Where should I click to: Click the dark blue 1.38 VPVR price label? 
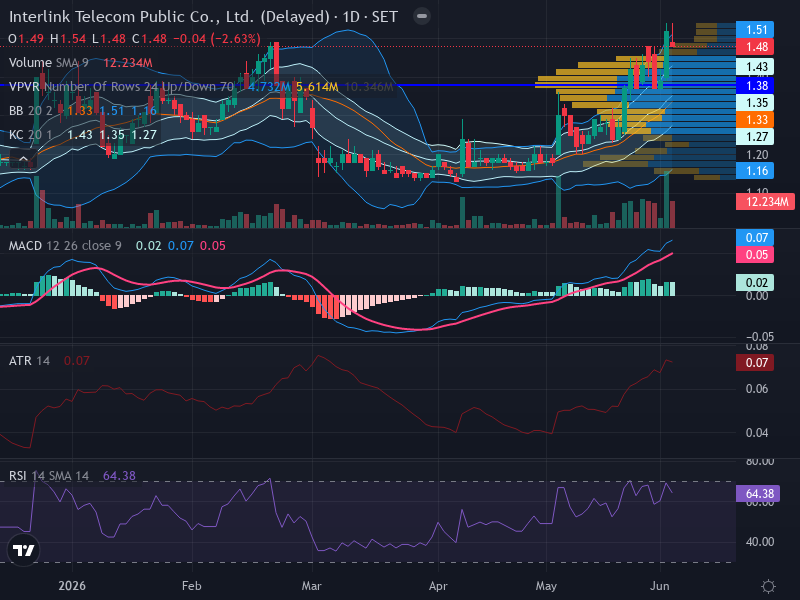pyautogui.click(x=755, y=86)
